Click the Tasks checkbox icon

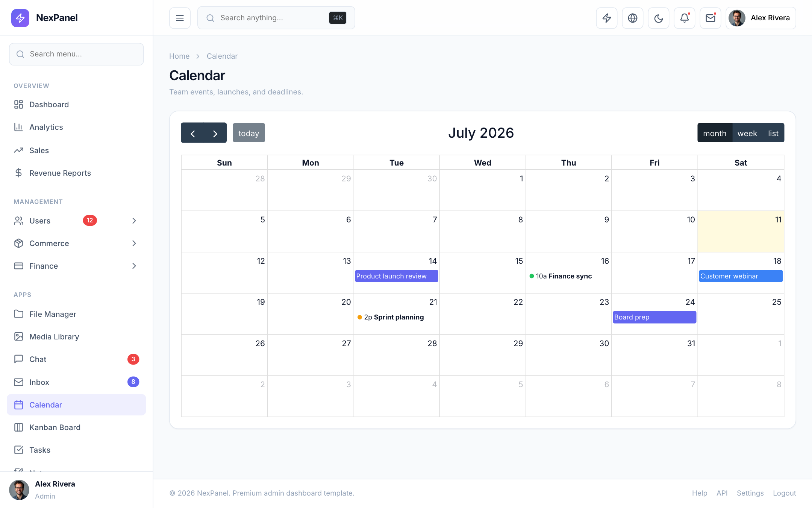click(18, 450)
